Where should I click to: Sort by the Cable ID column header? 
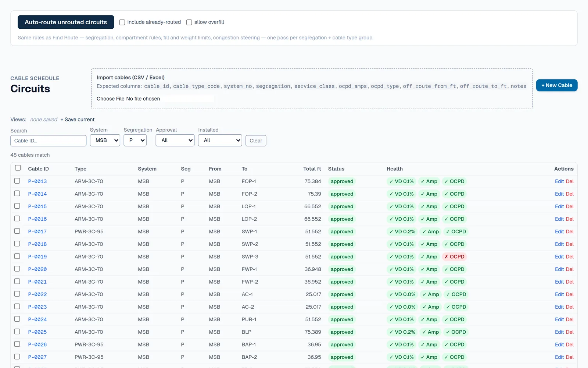tap(38, 169)
